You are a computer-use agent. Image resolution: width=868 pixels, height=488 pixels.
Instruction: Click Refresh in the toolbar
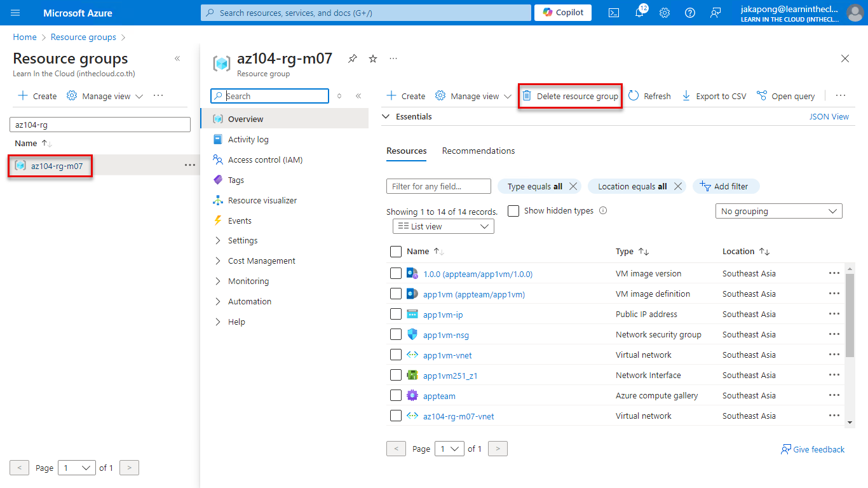pos(649,96)
